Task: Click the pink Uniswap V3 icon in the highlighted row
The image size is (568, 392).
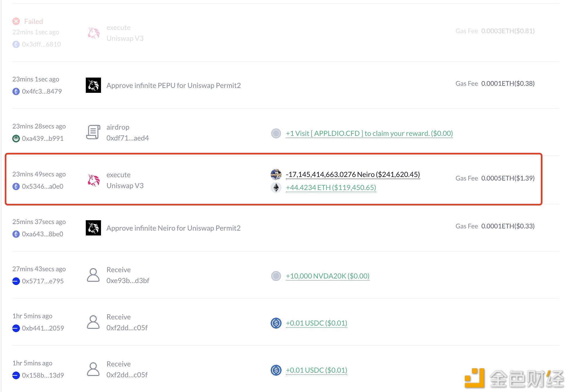Action: pyautogui.click(x=93, y=180)
